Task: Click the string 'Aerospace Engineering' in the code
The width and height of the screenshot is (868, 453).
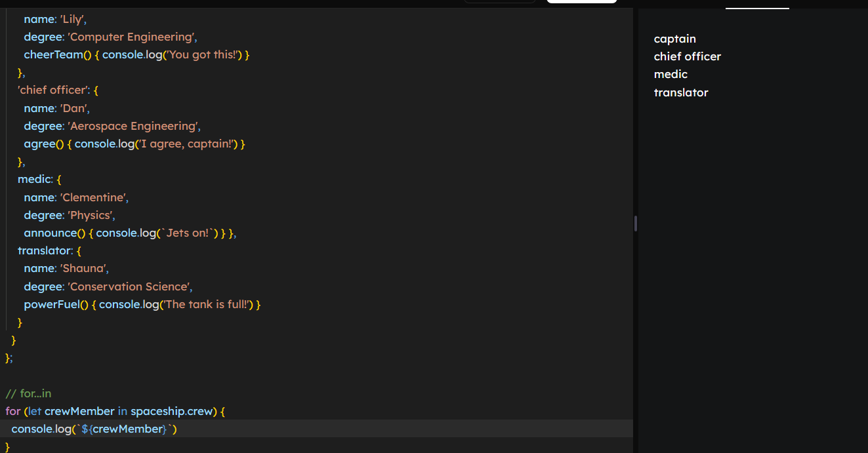Action: (134, 126)
